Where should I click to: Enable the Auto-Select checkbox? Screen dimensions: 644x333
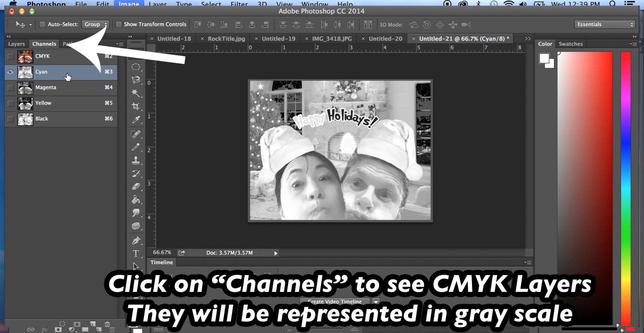[x=43, y=24]
